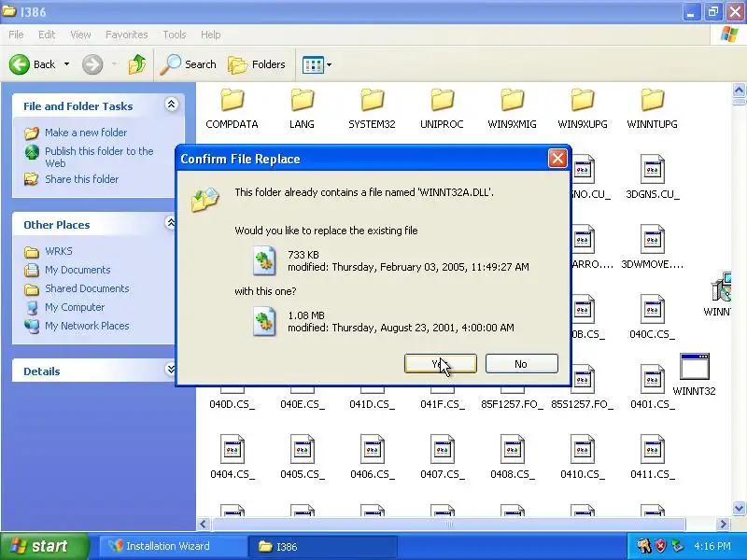747x560 pixels.
Task: Select the 0404.CS_ file
Action: pyautogui.click(x=232, y=457)
